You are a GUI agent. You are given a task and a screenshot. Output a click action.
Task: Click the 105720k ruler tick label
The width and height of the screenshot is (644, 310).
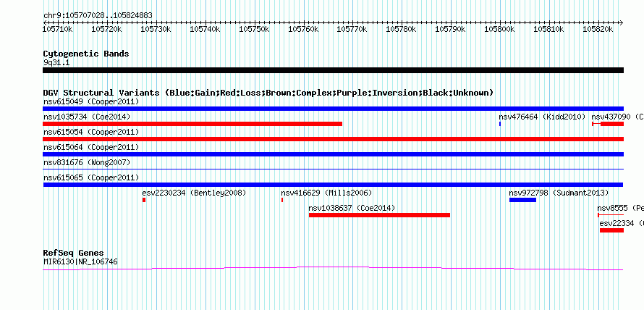coord(106,29)
